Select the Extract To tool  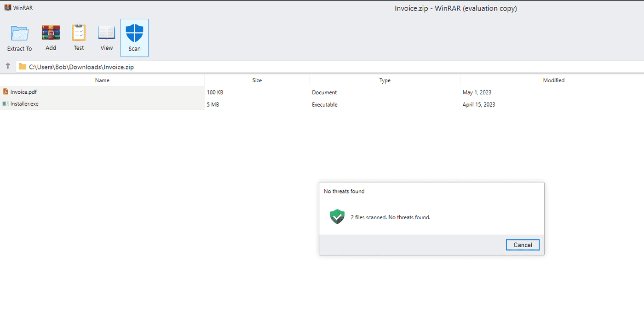(19, 38)
